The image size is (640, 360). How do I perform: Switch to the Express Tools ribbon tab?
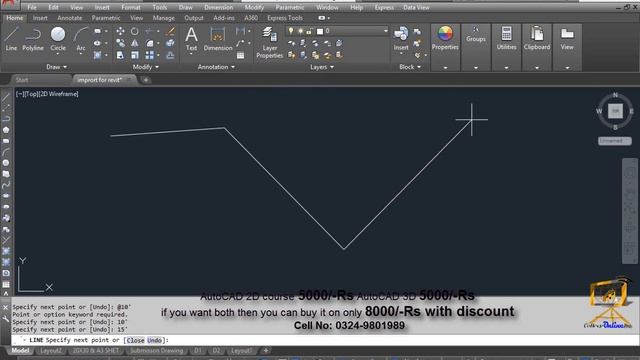click(285, 18)
